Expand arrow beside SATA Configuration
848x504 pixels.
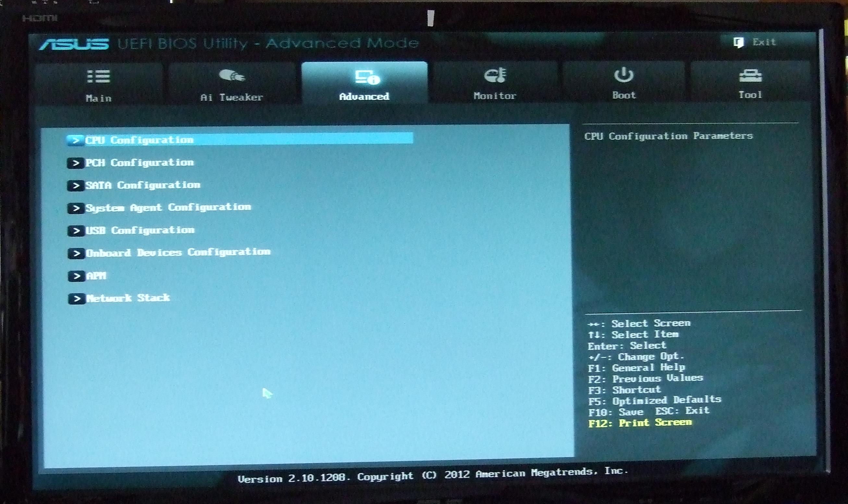coord(76,186)
